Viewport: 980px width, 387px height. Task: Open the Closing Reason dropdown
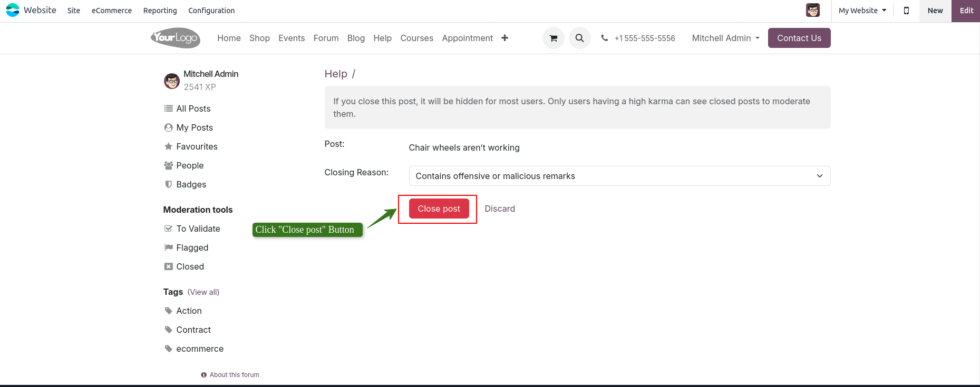click(x=619, y=176)
